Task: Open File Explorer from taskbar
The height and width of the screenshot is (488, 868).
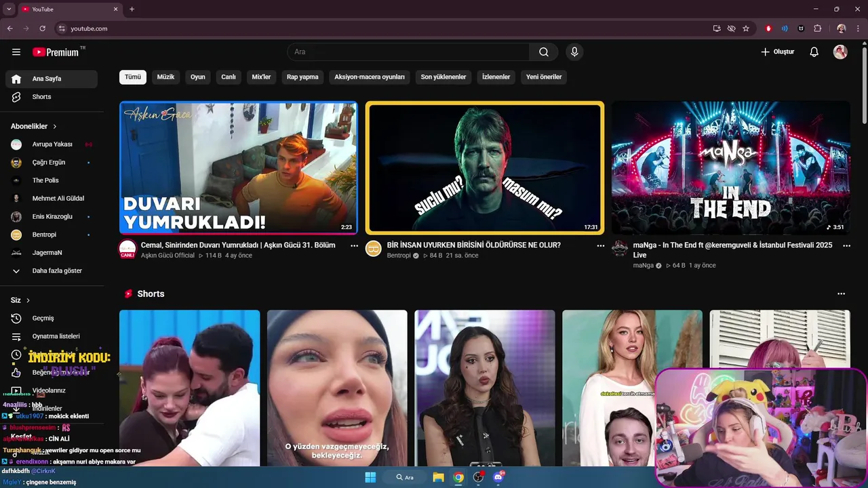Action: (x=439, y=477)
